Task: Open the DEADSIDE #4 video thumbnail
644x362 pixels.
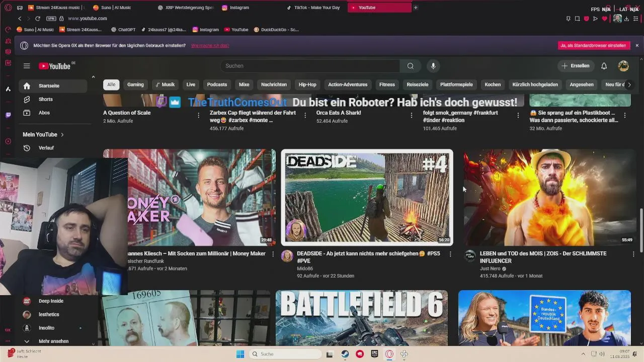Action: click(367, 198)
